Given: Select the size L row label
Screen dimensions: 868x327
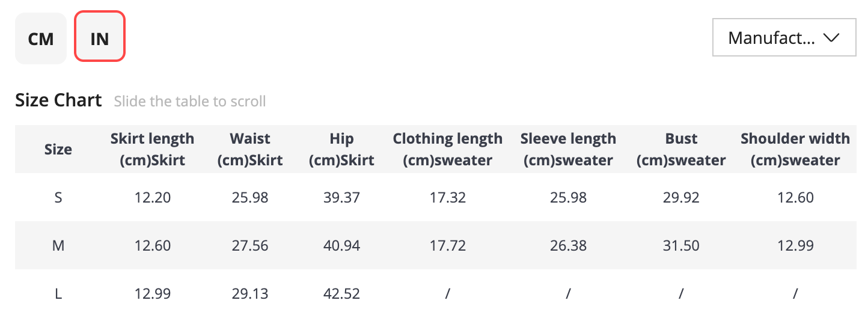Looking at the screenshot, I should tap(58, 294).
